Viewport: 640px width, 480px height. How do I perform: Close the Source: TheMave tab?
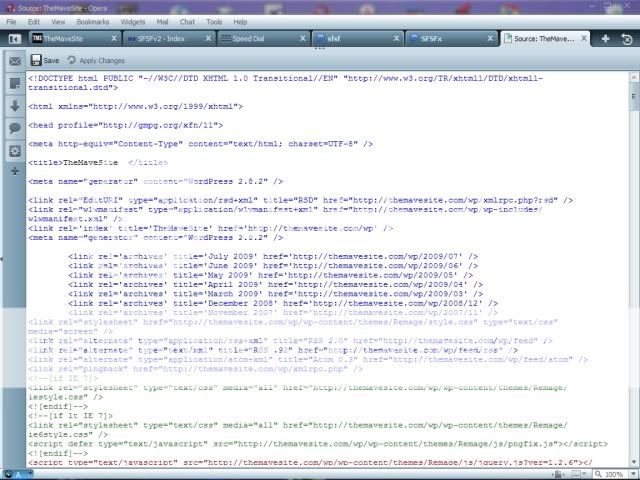point(584,38)
